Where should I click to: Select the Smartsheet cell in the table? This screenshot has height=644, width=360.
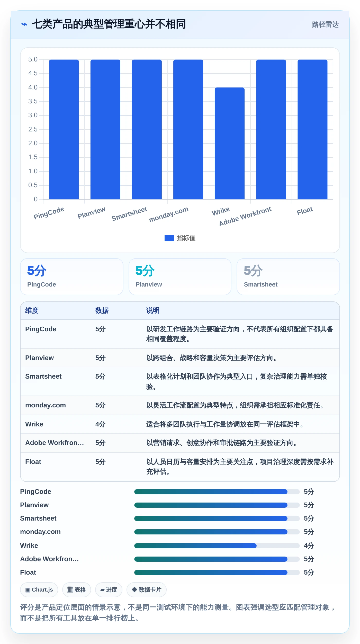pyautogui.click(x=43, y=377)
